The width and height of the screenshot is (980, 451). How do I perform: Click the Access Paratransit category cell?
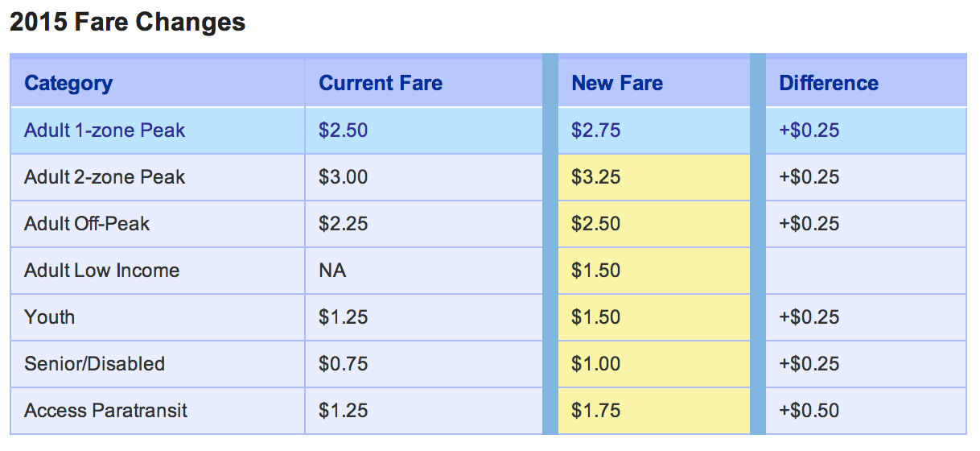[158, 411]
